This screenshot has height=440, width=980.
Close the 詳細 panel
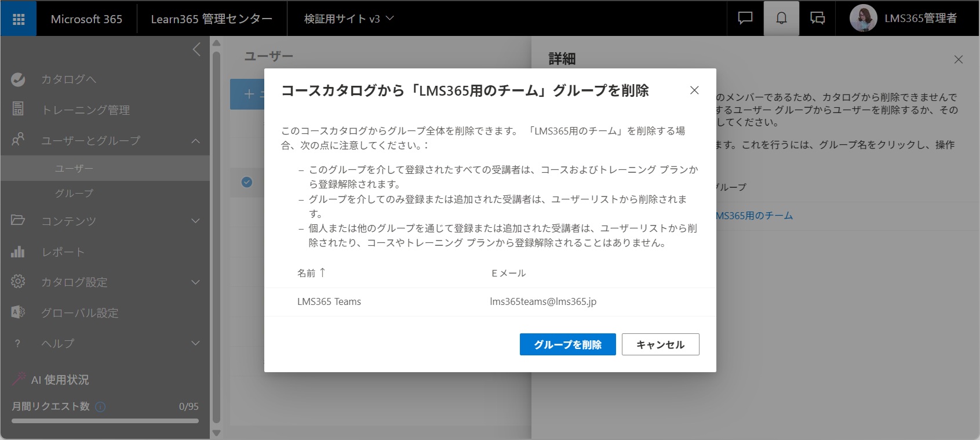(959, 59)
